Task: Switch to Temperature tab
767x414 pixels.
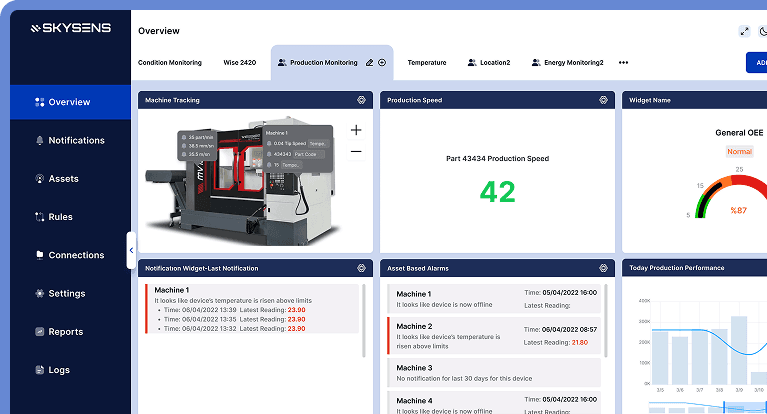Action: tap(427, 62)
